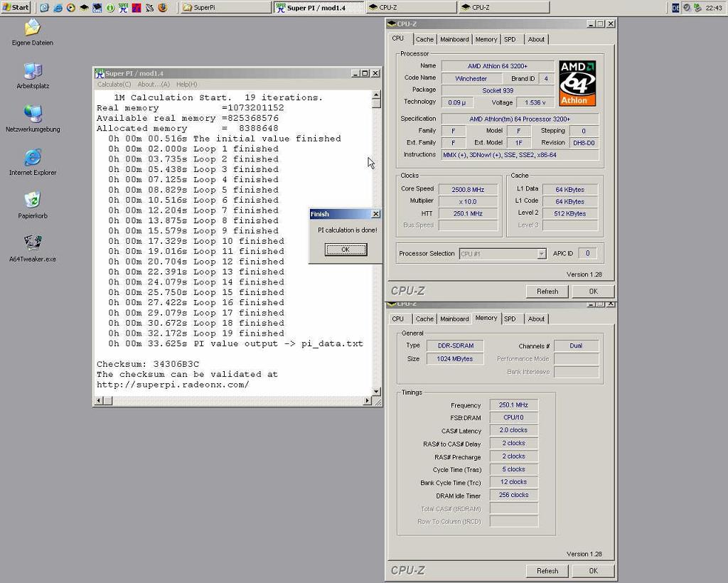Click Refresh in the lower CPU-Z window
Viewport: 728px width, 583px height.
[x=547, y=571]
